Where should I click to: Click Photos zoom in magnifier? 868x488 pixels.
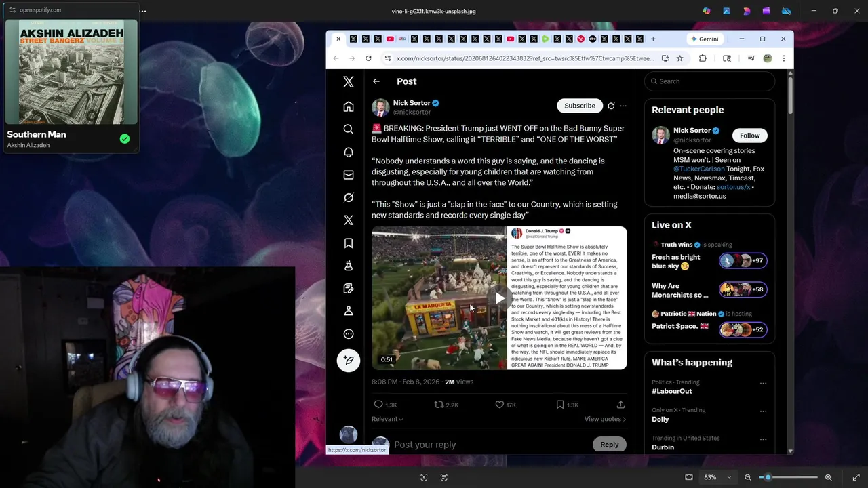click(x=828, y=477)
